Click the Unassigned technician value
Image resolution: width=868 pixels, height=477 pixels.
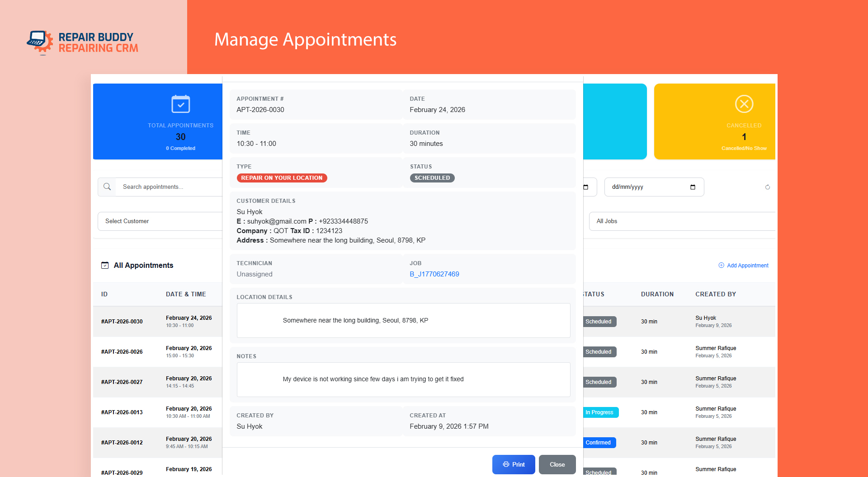[255, 274]
